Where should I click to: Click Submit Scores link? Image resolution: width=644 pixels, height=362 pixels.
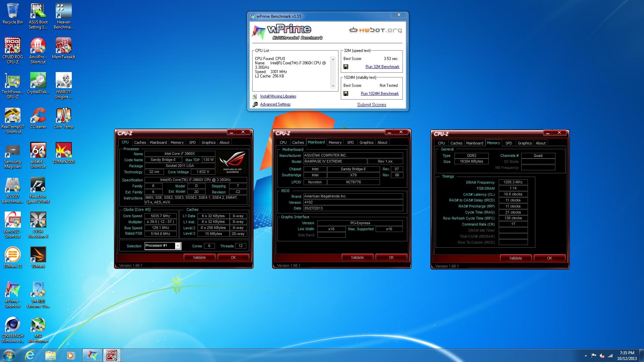point(372,105)
